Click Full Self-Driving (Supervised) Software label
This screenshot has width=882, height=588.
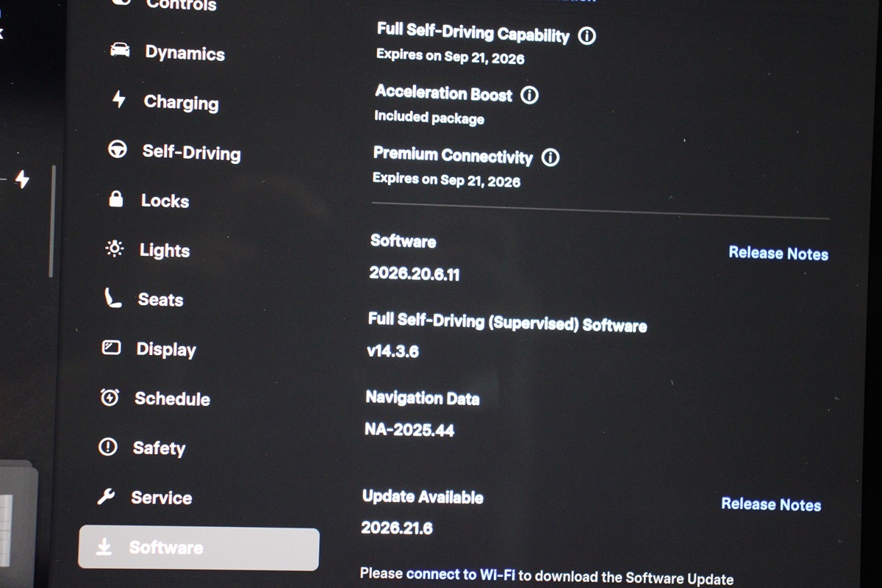tap(507, 323)
